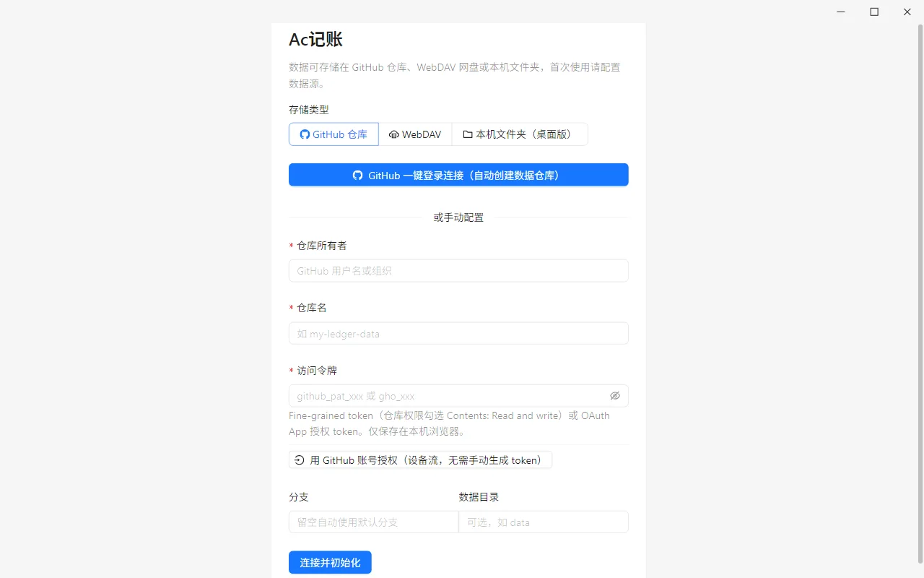Click the 数据目录 label
The height and width of the screenshot is (578, 924).
[x=479, y=497]
